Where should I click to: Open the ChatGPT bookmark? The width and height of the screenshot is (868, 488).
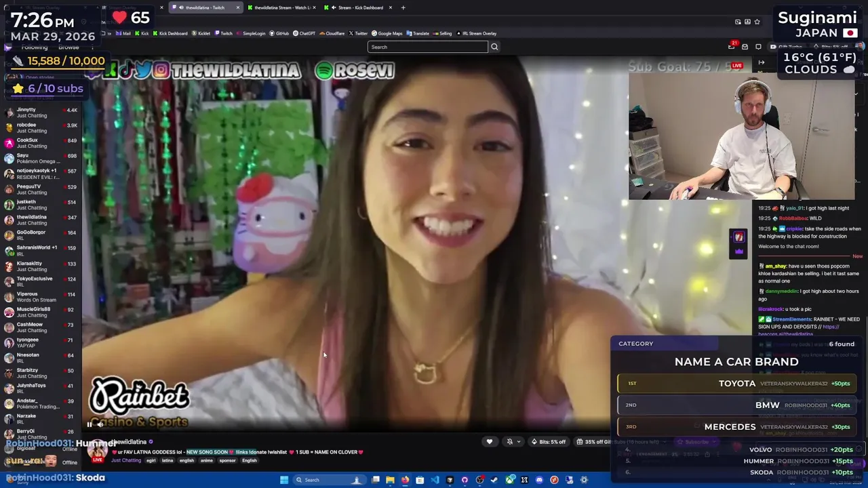[x=304, y=33]
